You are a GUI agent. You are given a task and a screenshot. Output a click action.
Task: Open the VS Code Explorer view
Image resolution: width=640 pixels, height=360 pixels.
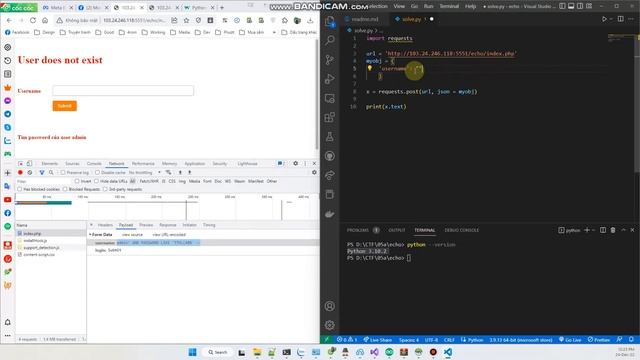[x=330, y=21]
